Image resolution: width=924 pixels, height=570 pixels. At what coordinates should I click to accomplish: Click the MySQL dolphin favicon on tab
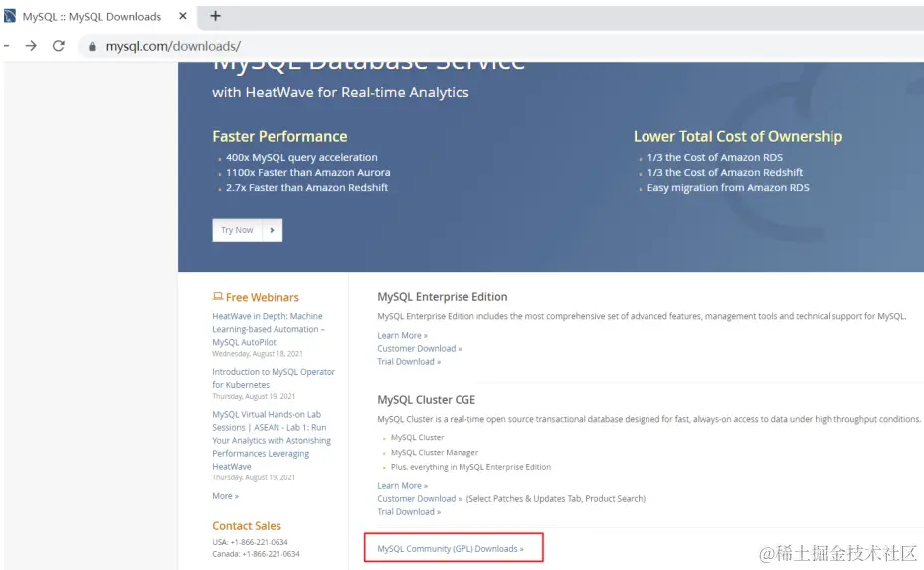10,16
